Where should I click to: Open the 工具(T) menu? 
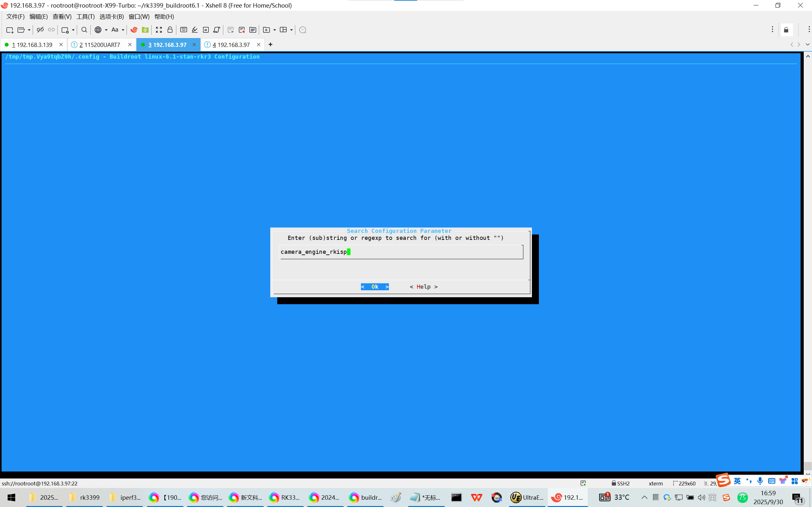pos(85,16)
